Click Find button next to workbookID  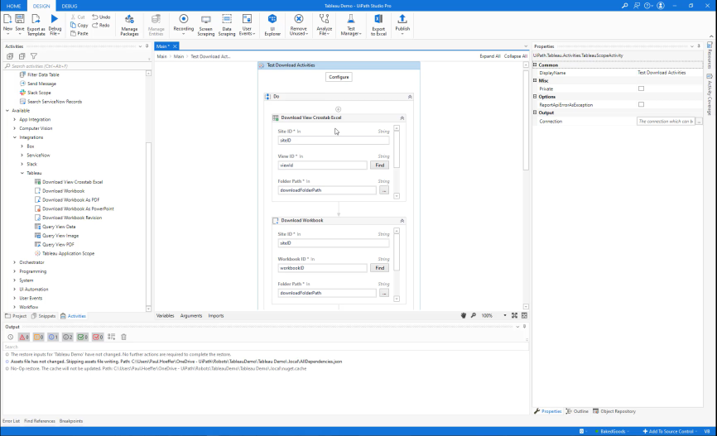(x=380, y=268)
